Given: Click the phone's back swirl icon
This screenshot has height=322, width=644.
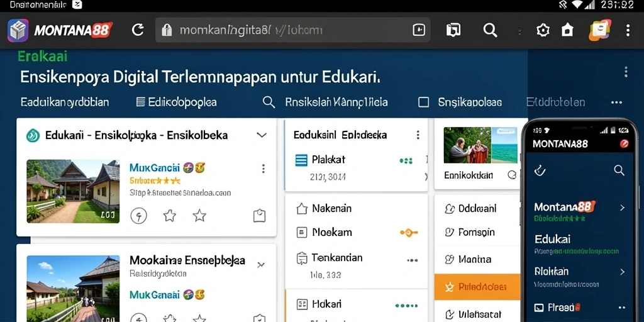Looking at the screenshot, I should pyautogui.click(x=540, y=170).
